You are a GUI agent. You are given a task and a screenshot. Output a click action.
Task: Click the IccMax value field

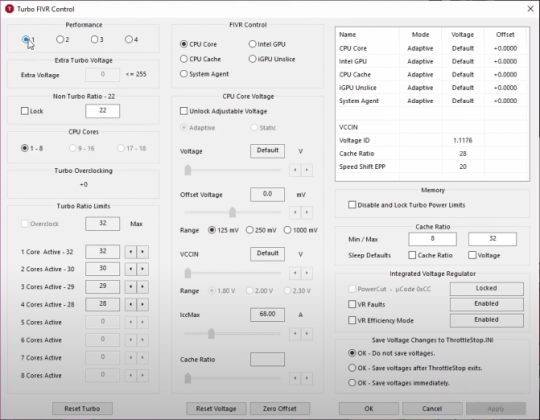267,314
